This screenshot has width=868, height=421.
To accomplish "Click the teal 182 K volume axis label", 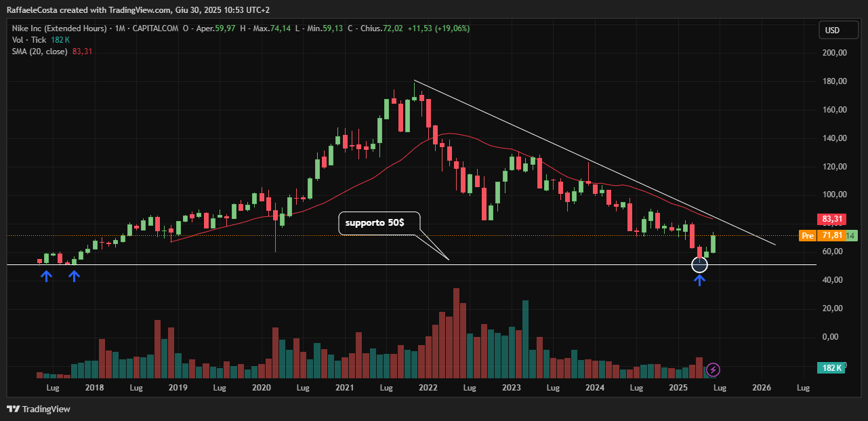I will click(833, 368).
